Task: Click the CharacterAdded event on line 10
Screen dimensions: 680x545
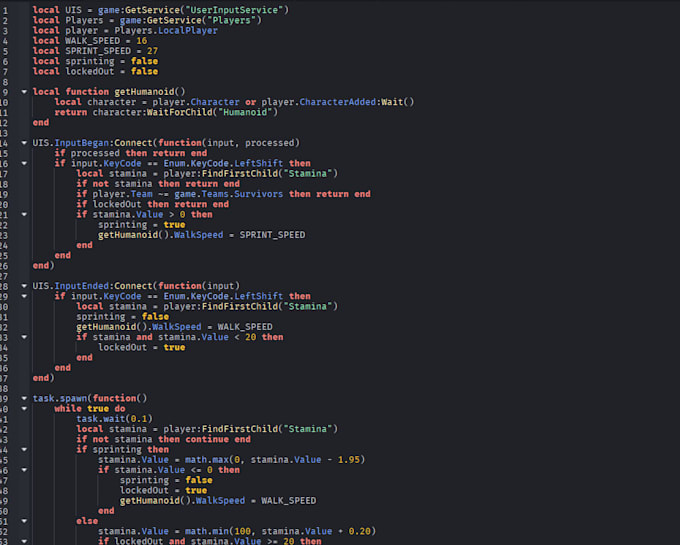Action: (338, 102)
